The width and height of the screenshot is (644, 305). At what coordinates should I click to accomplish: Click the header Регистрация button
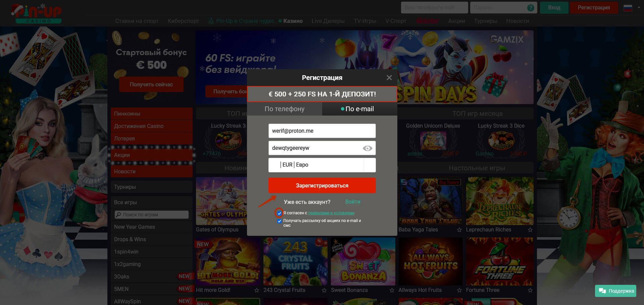click(x=594, y=7)
